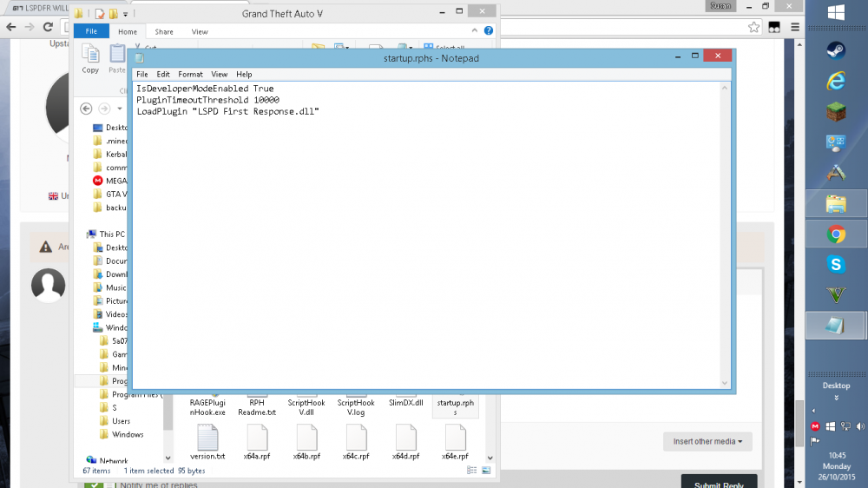Select startup.rphs file in Explorer
Image resolution: width=868 pixels, height=488 pixels.
[x=455, y=406]
